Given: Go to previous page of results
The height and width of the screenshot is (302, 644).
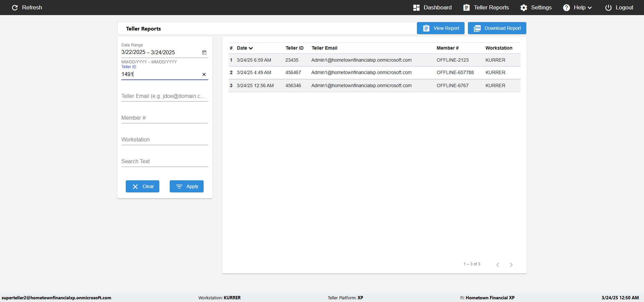Looking at the screenshot, I should pos(498,265).
